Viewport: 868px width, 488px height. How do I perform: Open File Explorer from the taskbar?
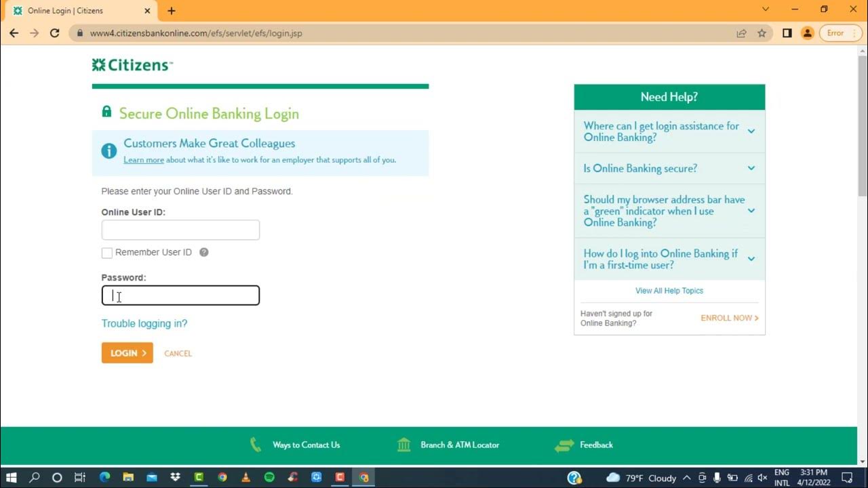[x=128, y=477]
